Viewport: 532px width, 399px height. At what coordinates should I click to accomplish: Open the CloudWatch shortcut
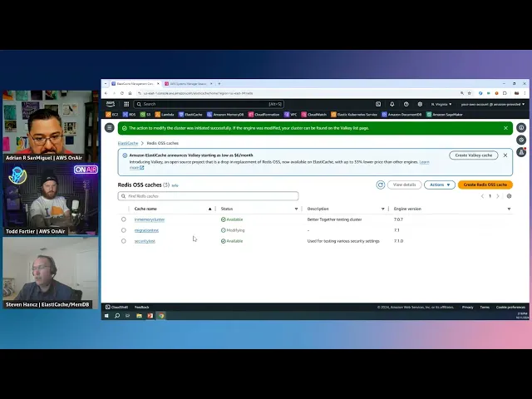314,115
